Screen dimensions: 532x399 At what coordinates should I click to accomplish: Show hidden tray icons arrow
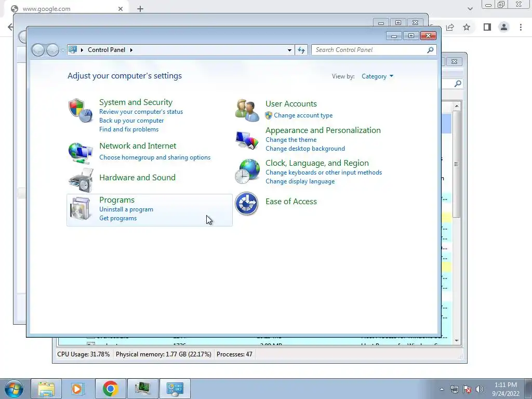(442, 389)
